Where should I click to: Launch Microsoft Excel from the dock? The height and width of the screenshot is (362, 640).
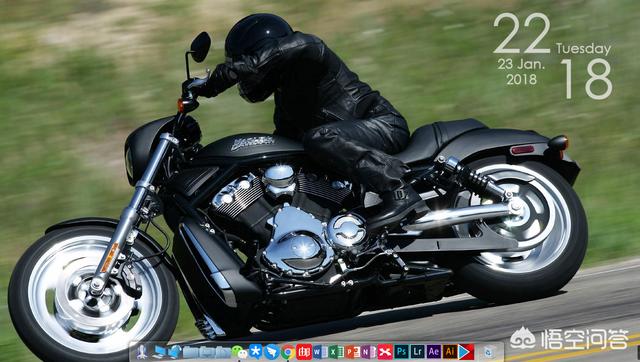tap(336, 351)
